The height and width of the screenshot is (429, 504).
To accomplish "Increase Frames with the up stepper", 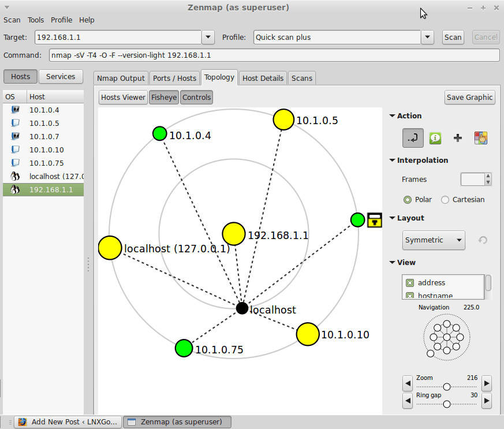I will (488, 176).
